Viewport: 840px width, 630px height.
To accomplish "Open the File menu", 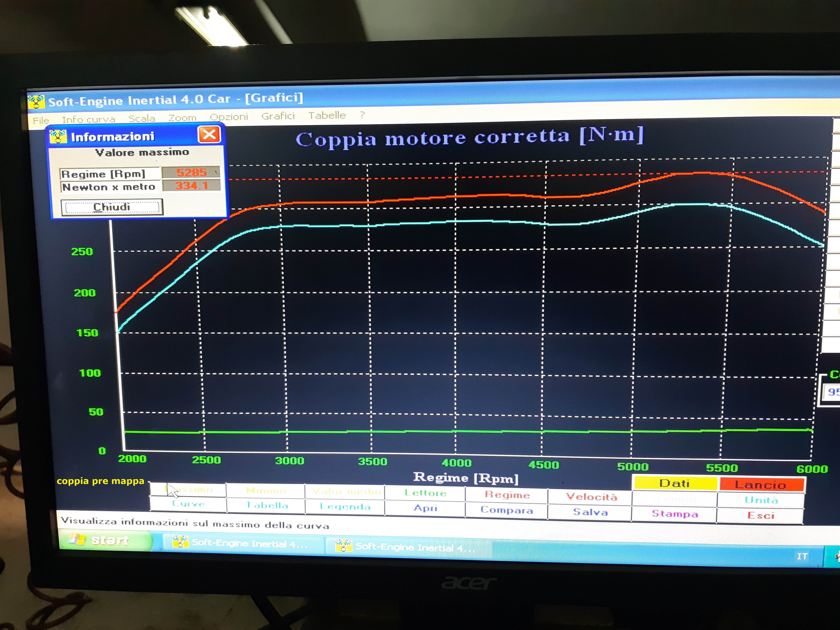I will coord(41,120).
